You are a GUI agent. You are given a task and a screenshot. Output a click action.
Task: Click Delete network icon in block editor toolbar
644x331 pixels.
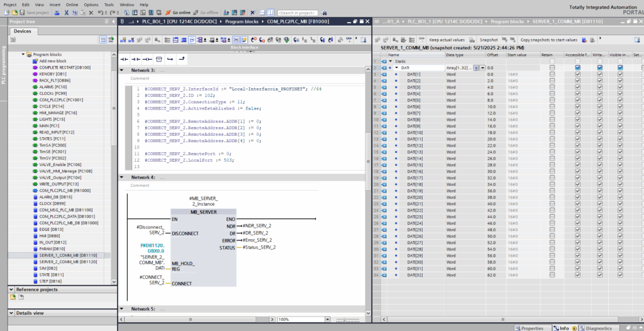pyautogui.click(x=131, y=40)
